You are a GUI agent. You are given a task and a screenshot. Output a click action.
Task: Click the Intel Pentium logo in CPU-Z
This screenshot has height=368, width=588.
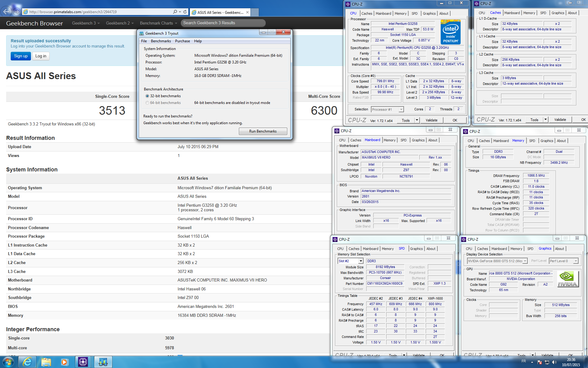click(x=450, y=32)
